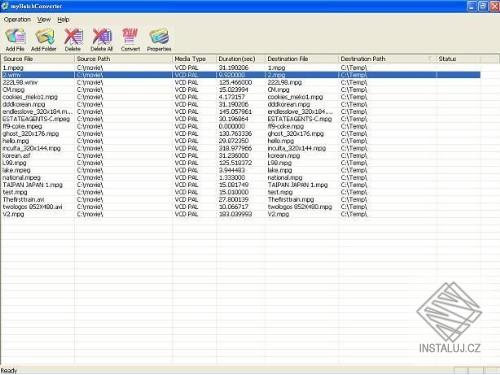The height and width of the screenshot is (375, 500).
Task: Start conversion with the Convert icon
Action: [x=130, y=40]
